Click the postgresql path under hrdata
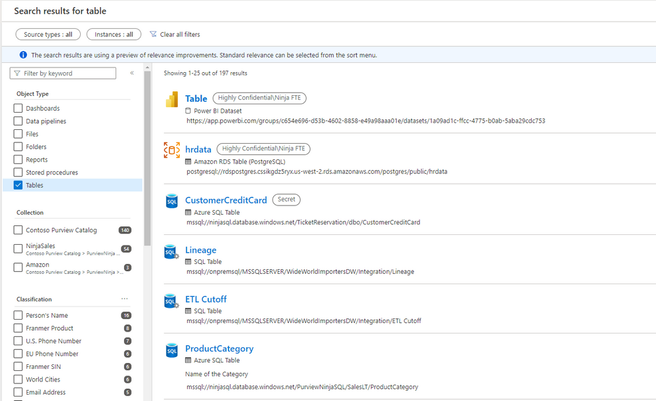Image resolution: width=656 pixels, height=401 pixels. click(317, 171)
